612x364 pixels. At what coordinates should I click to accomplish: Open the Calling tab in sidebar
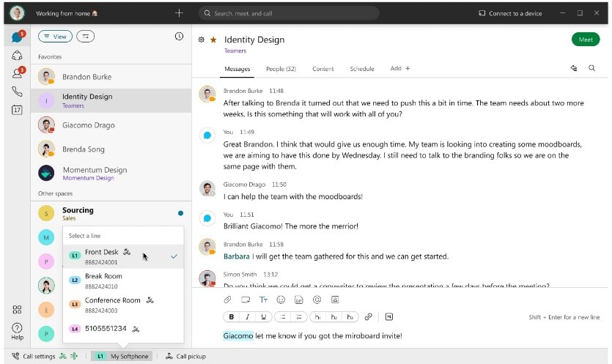[17, 92]
